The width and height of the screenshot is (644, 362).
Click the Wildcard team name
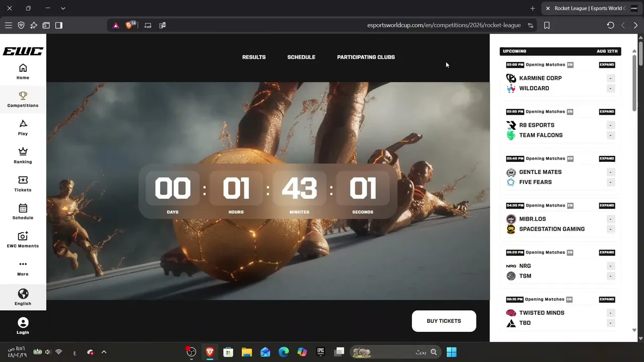pos(534,88)
